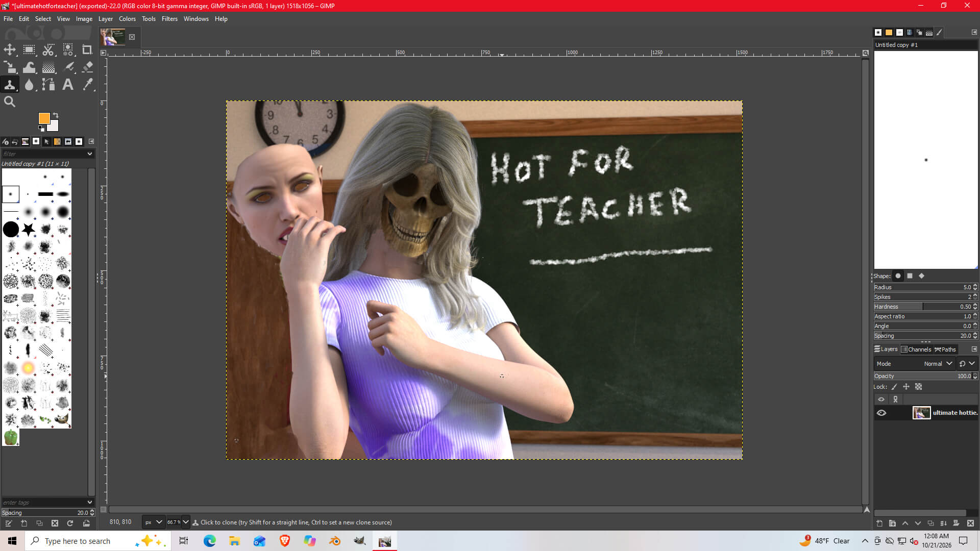Screen dimensions: 980x551
Task: Select the circle brush shape
Action: [x=898, y=276]
